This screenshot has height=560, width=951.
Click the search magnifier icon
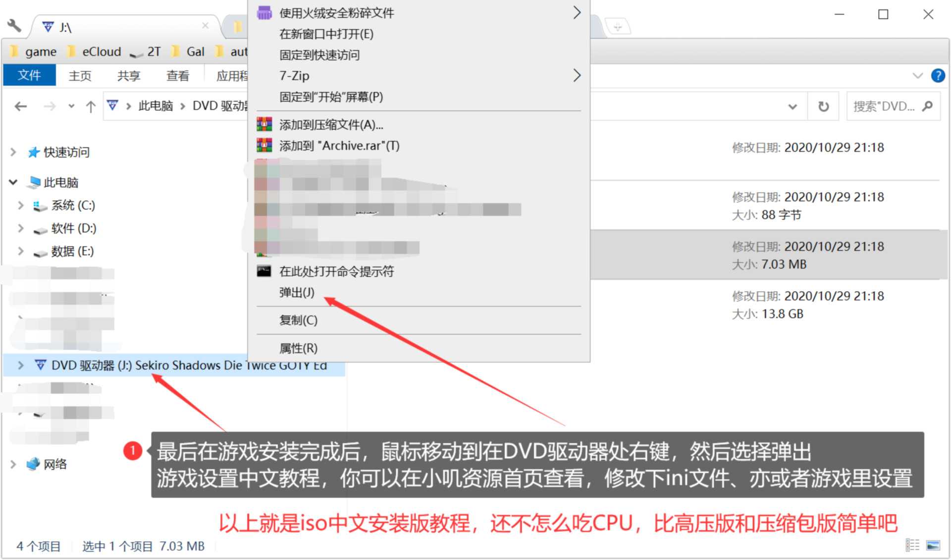click(x=928, y=106)
